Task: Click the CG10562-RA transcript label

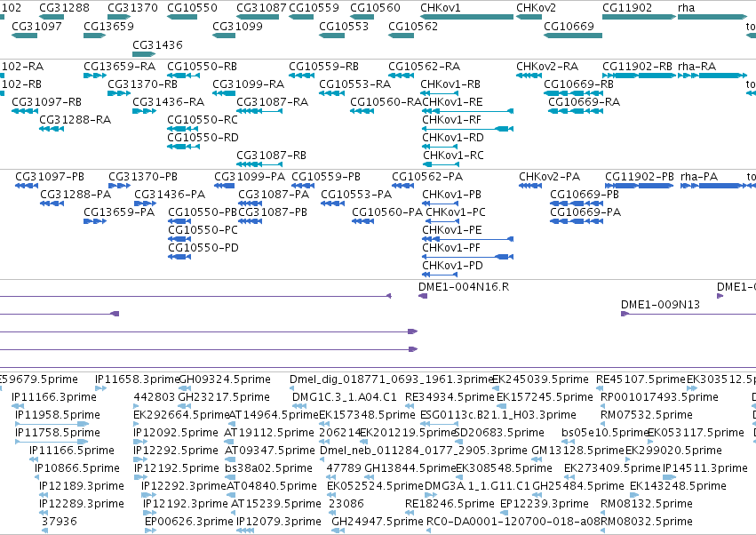Action: [425, 66]
